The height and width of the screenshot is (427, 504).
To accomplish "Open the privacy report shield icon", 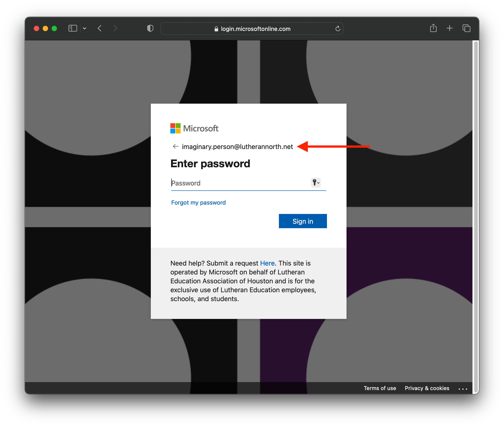I will [x=150, y=28].
